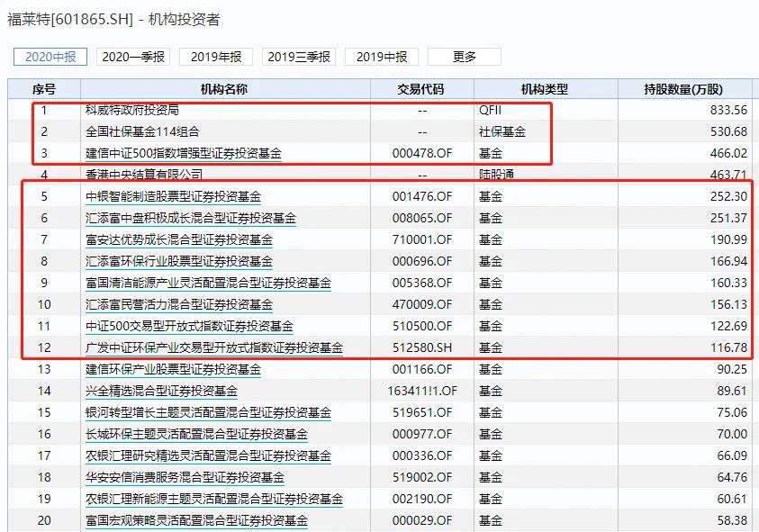Open the 2019年报 tab
The width and height of the screenshot is (759, 532).
[216, 57]
